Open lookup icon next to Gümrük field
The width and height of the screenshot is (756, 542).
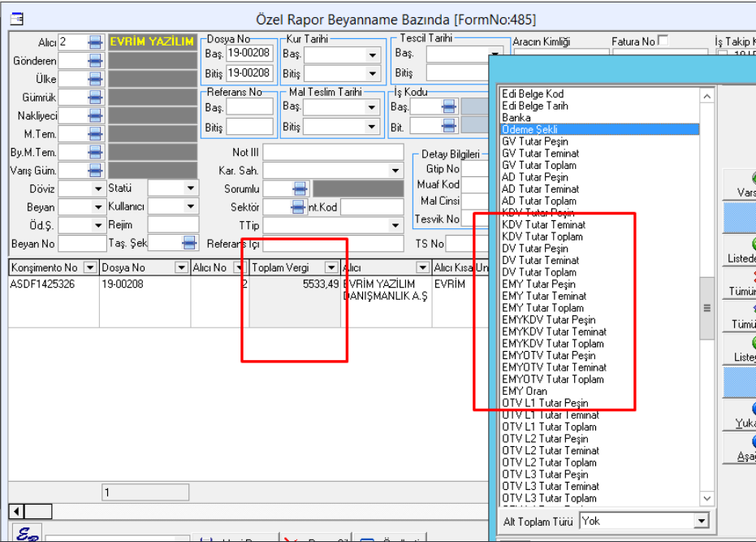[95, 98]
